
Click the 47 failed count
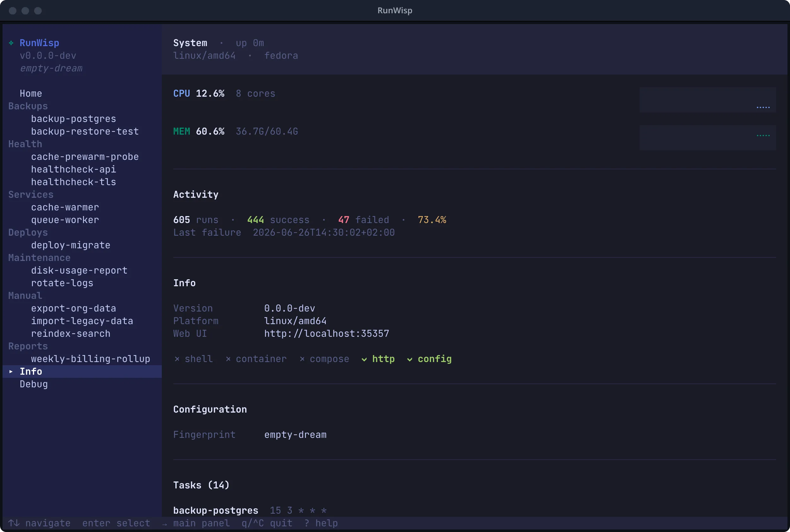click(364, 220)
